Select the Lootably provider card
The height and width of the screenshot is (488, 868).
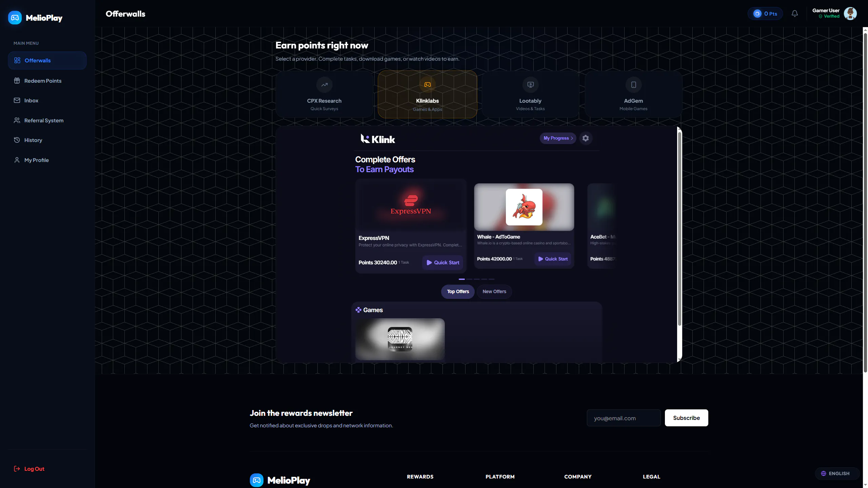coord(530,94)
